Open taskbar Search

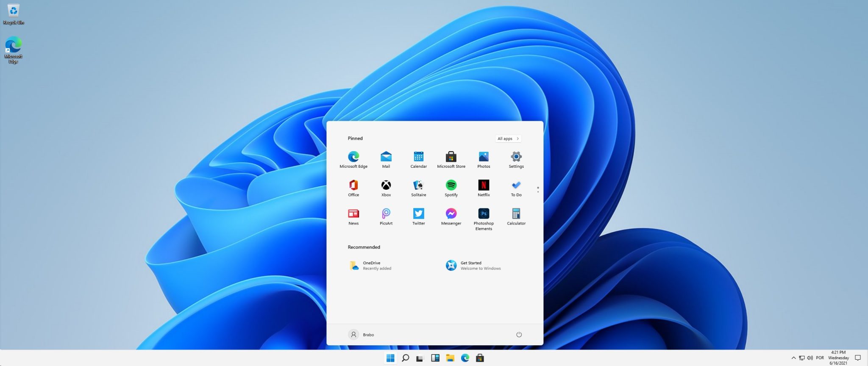(x=405, y=358)
